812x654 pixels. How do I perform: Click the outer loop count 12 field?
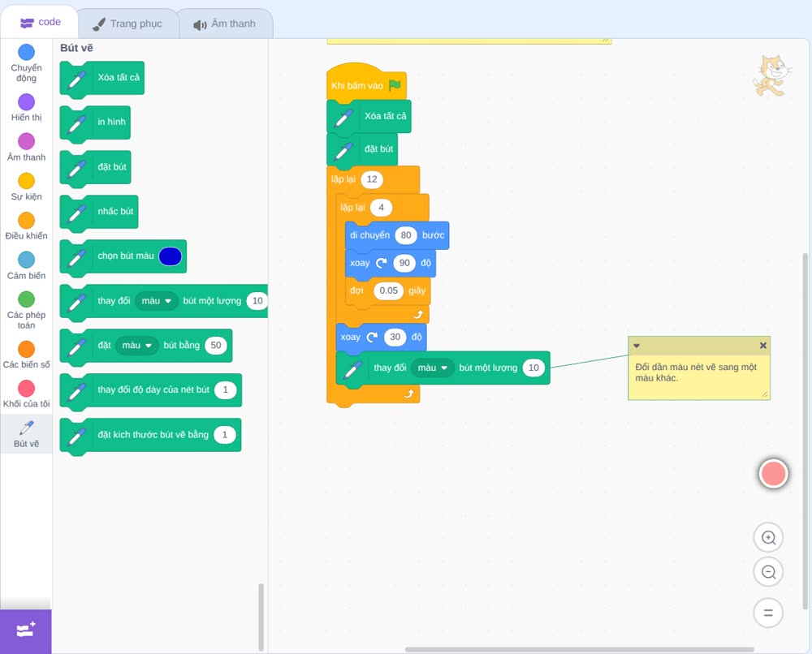tap(372, 179)
